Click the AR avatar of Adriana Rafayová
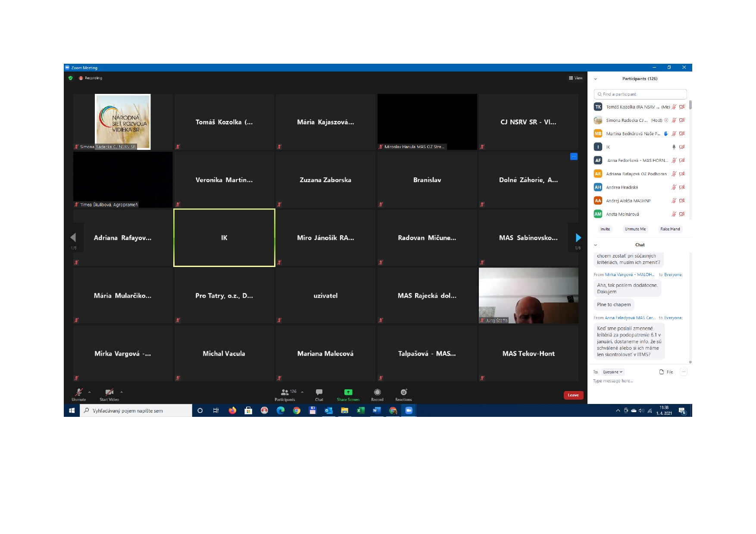This screenshot has height=534, width=756. tap(598, 174)
